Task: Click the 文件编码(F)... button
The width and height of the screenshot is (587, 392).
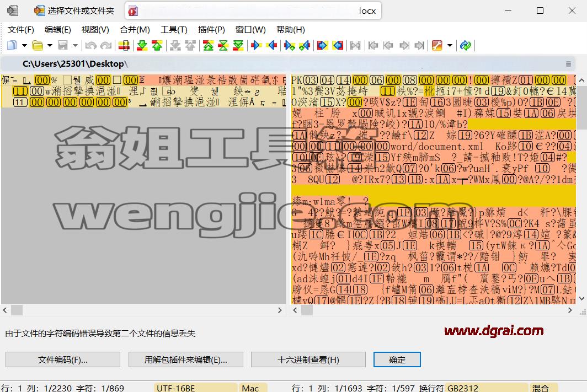Action: [x=63, y=359]
